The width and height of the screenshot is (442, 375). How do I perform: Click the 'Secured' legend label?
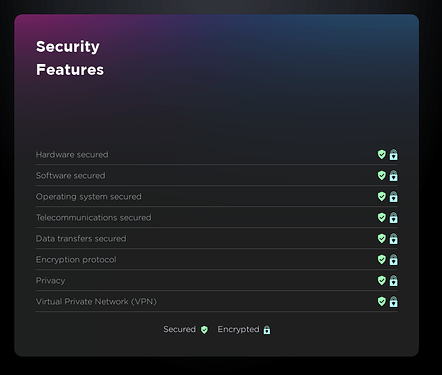point(180,329)
